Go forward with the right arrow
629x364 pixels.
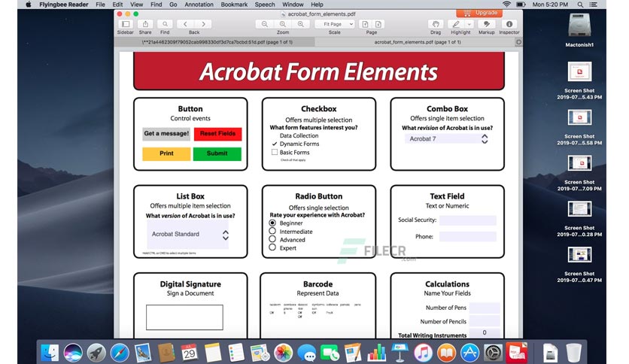pyautogui.click(x=203, y=24)
